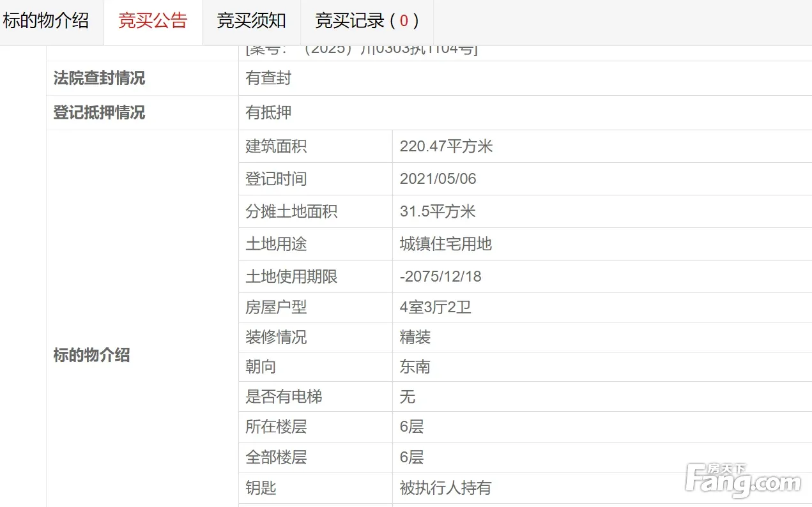Click the 被执行人持有 key holder value

click(x=446, y=488)
